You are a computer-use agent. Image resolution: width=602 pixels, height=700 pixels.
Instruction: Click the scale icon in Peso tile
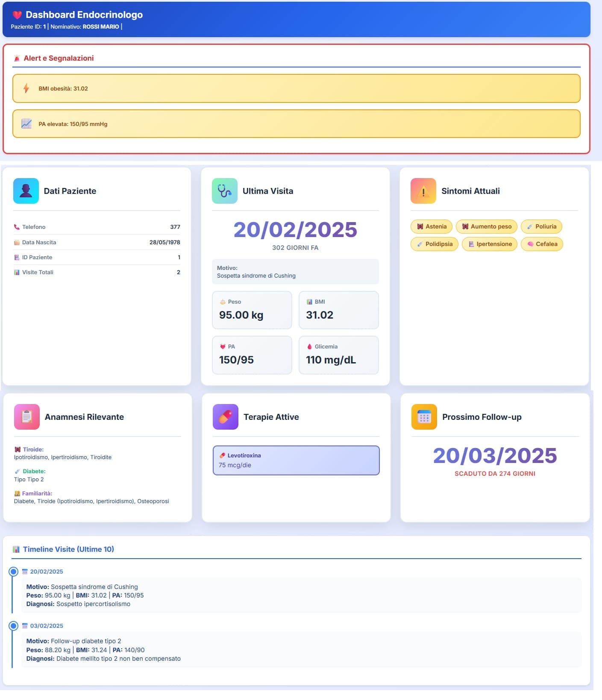(x=223, y=302)
